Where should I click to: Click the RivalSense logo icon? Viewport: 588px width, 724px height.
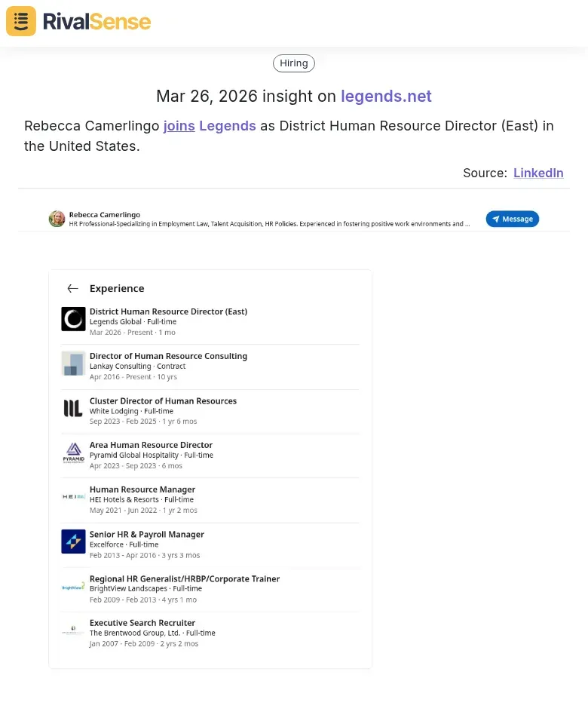[21, 21]
